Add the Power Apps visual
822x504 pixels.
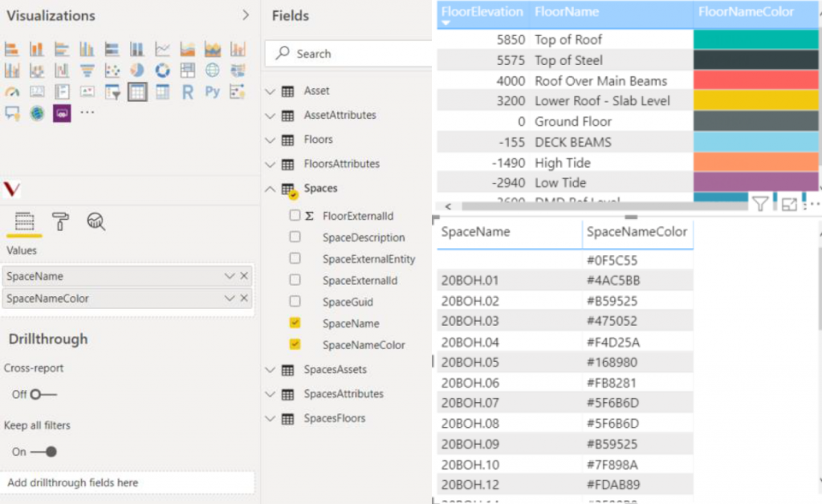pos(61,113)
